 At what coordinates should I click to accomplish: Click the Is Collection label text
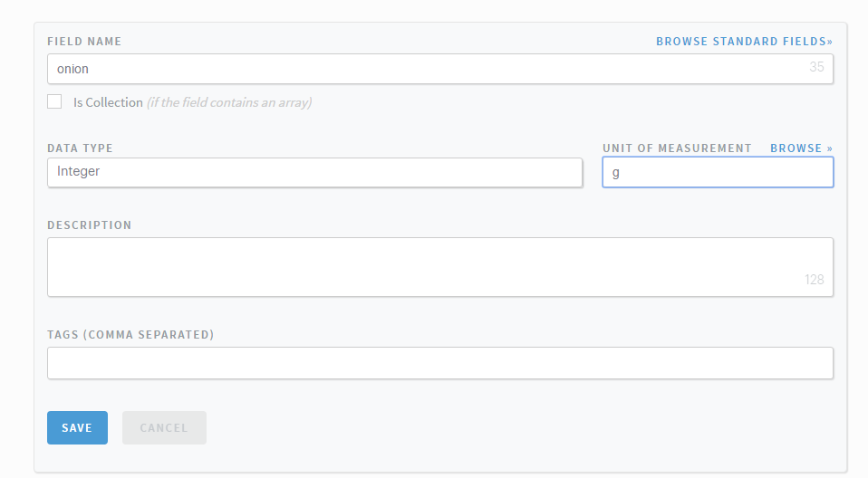108,102
